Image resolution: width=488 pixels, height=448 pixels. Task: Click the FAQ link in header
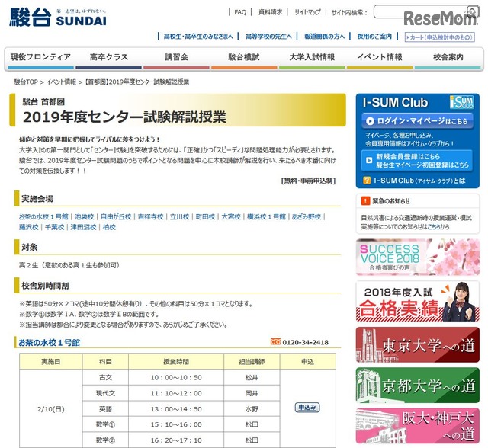pyautogui.click(x=240, y=12)
